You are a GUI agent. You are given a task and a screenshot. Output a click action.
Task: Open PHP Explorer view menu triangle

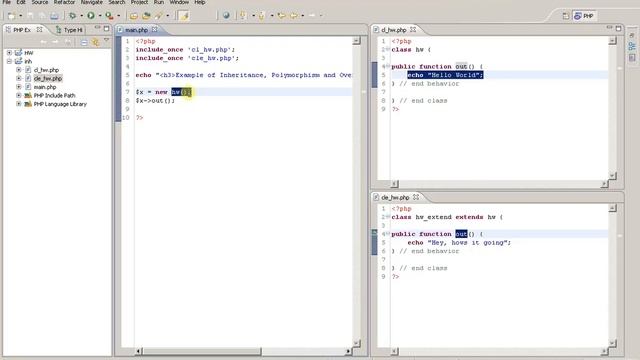pos(107,40)
